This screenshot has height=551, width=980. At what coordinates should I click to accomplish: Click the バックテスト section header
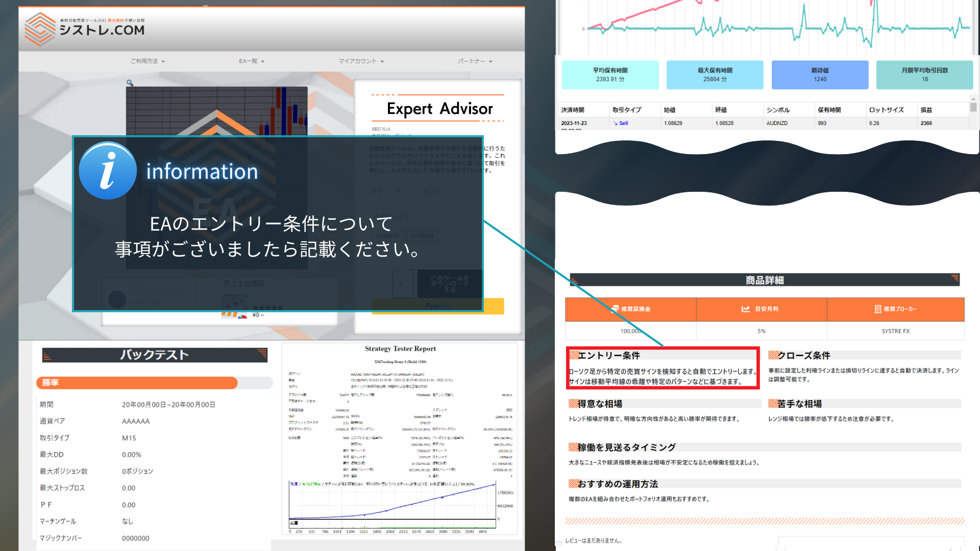point(155,355)
